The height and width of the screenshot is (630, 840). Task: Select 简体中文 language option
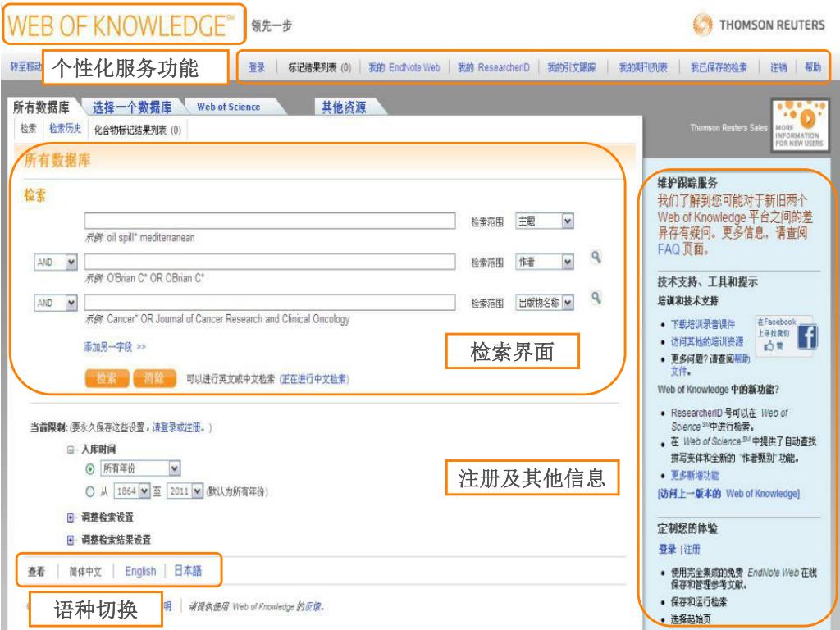click(85, 572)
